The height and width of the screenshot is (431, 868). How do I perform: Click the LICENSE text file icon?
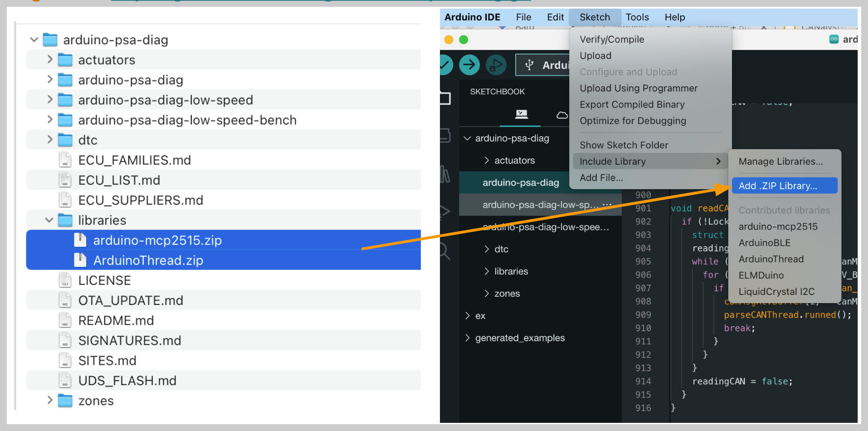pyautogui.click(x=65, y=280)
